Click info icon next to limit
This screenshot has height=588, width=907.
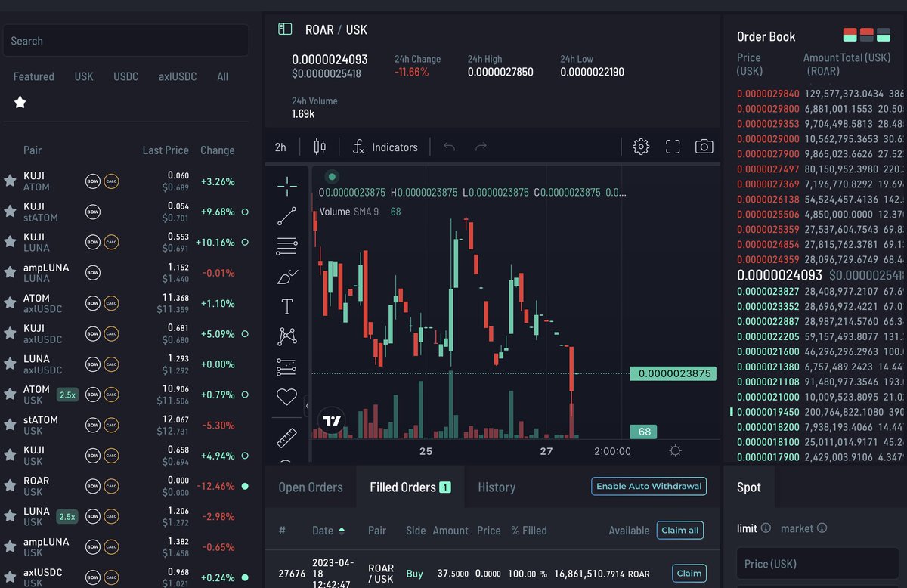tap(766, 528)
